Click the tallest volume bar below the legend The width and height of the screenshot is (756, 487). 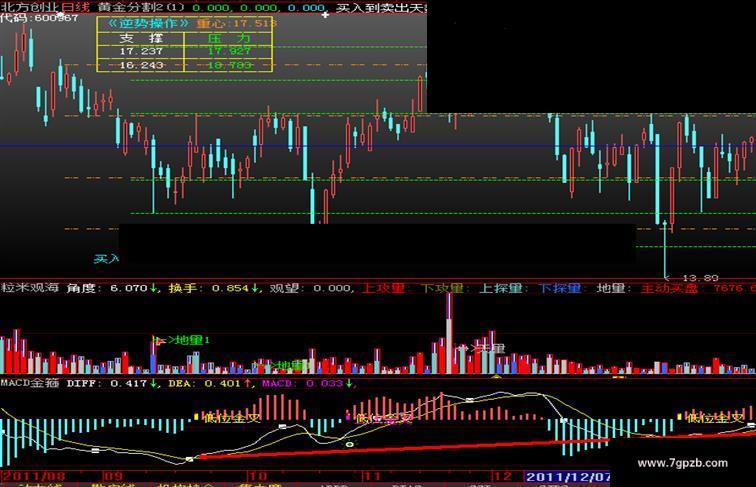(449, 333)
